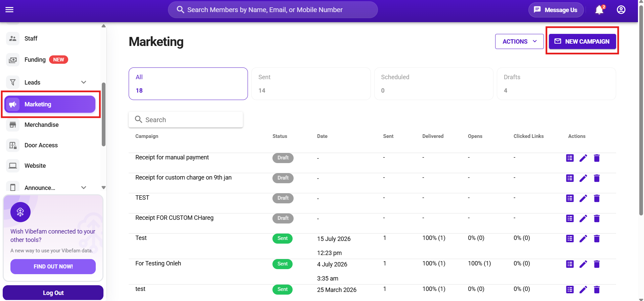Filter campaigns by the Sent tab
The image size is (644, 301).
[x=311, y=84]
